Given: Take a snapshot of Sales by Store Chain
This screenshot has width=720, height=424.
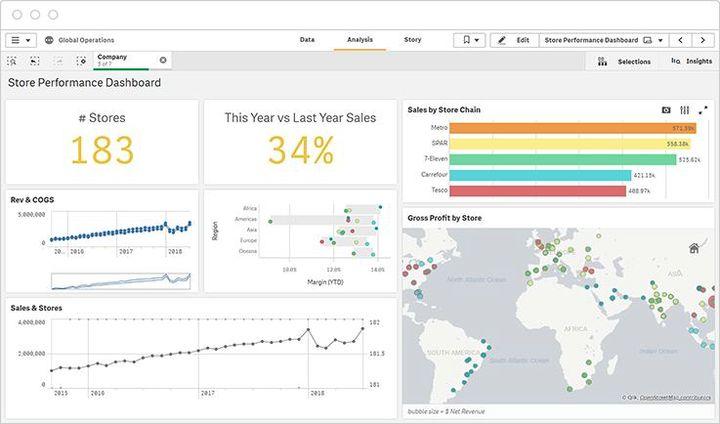Looking at the screenshot, I should 667,109.
